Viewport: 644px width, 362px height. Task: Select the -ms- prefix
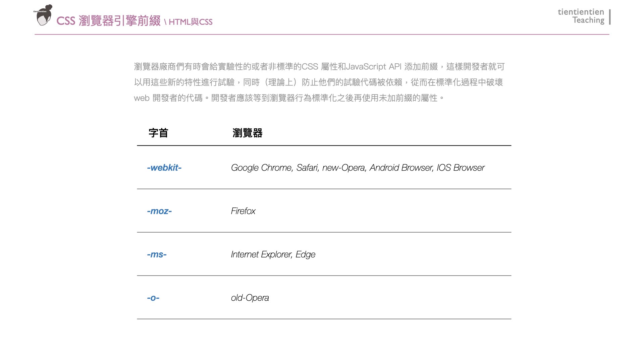click(x=157, y=254)
